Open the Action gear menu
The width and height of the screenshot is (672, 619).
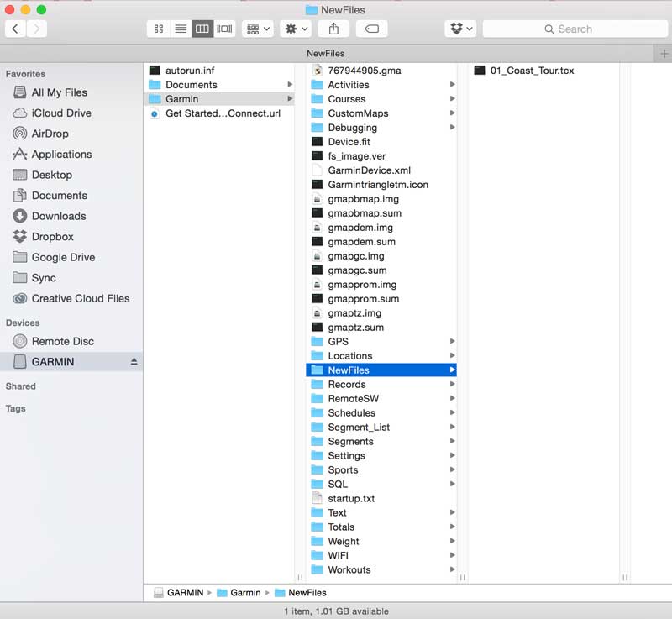(x=296, y=29)
